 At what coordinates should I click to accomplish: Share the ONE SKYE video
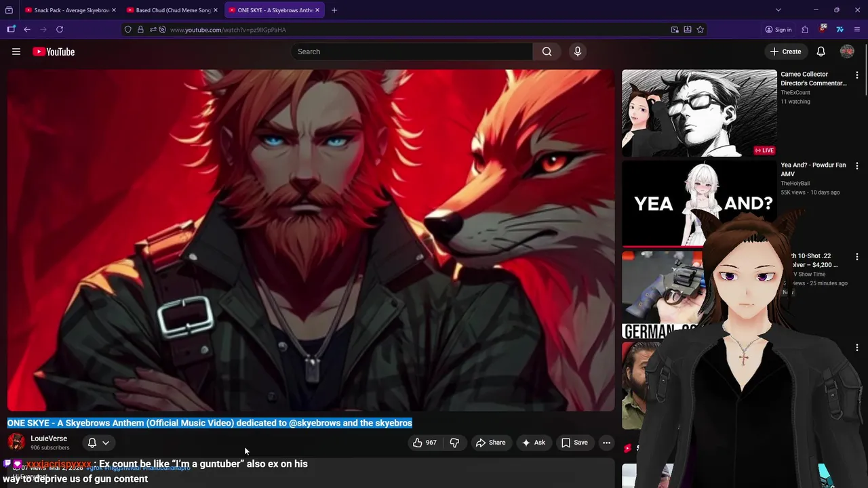pyautogui.click(x=490, y=443)
